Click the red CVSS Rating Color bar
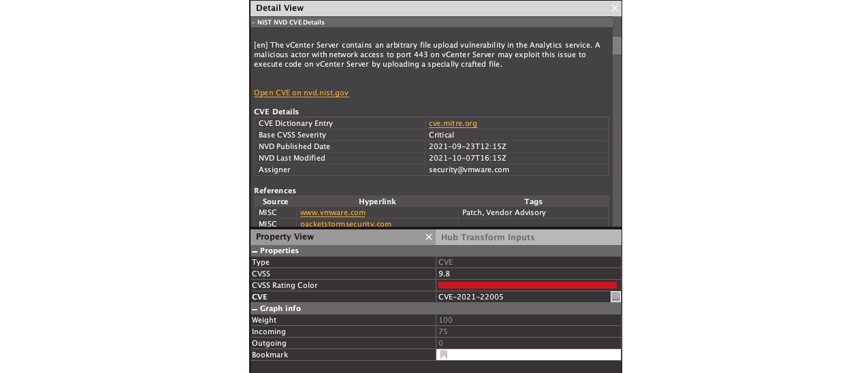Image resolution: width=868 pixels, height=373 pixels. [x=528, y=285]
